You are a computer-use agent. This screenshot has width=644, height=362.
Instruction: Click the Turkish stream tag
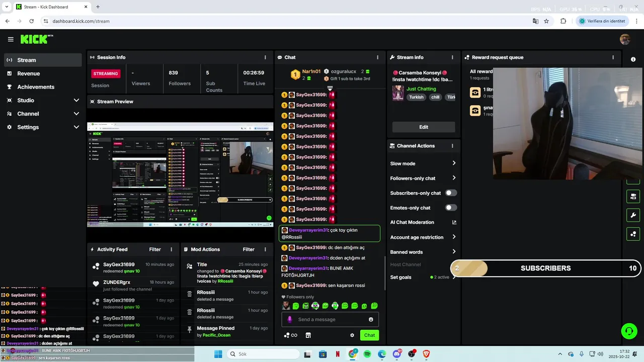(x=416, y=98)
